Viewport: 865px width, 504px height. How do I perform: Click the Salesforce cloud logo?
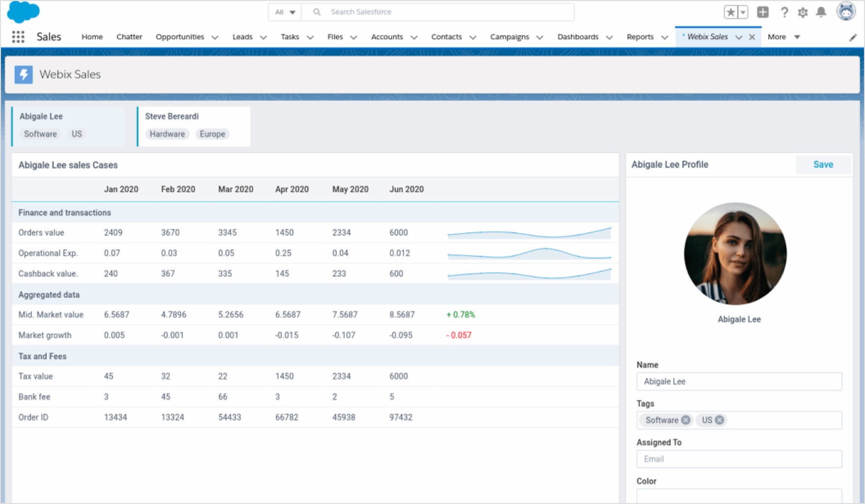pos(23,12)
